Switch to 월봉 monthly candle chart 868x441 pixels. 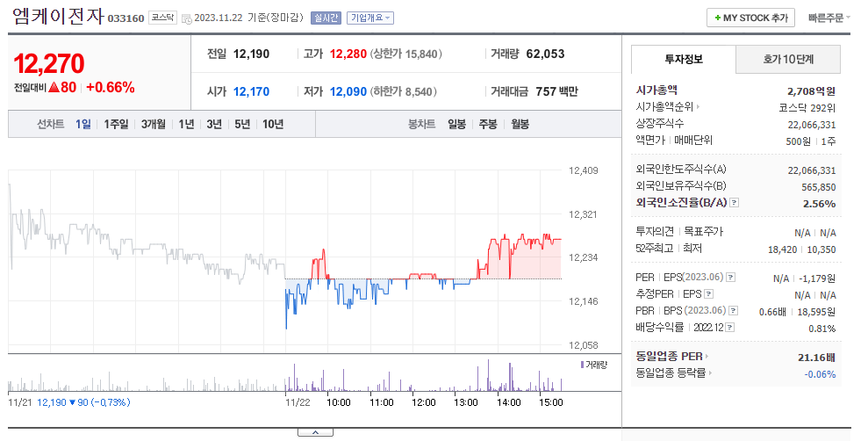520,124
